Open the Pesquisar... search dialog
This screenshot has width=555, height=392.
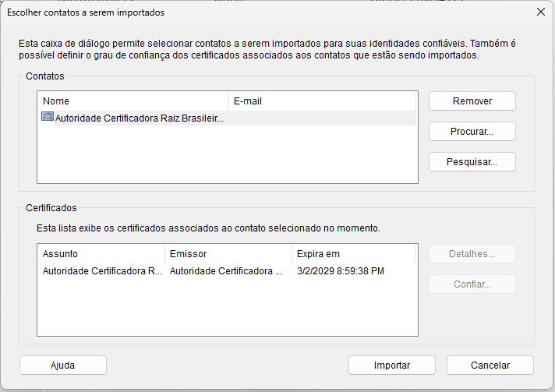[x=472, y=162]
